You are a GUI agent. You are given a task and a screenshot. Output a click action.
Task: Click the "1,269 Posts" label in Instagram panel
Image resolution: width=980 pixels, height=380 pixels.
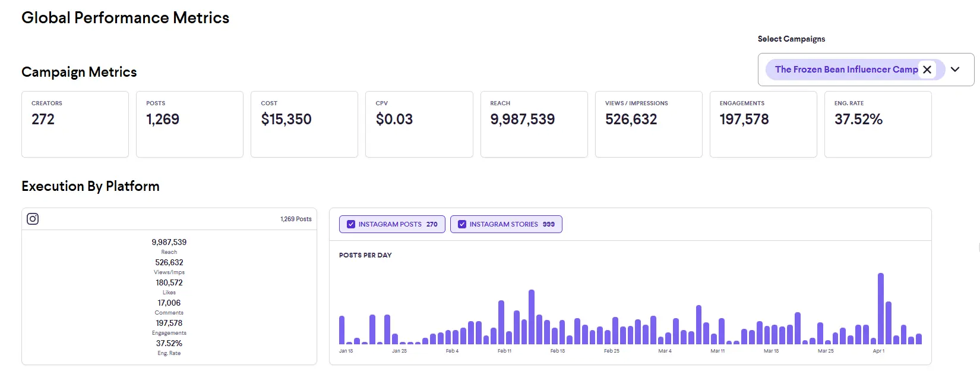(296, 219)
